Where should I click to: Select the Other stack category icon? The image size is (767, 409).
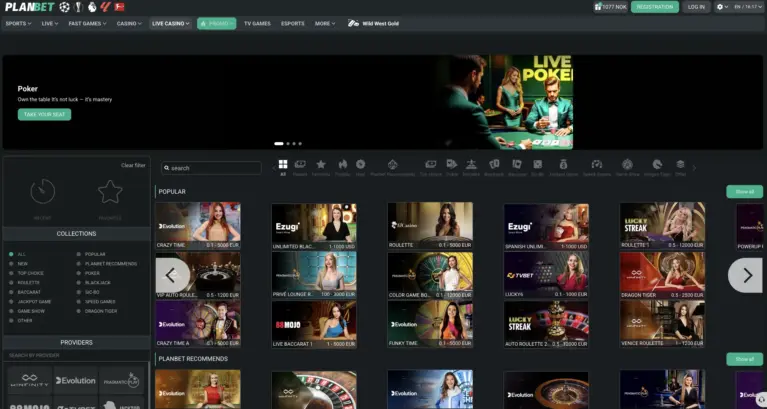click(x=680, y=164)
